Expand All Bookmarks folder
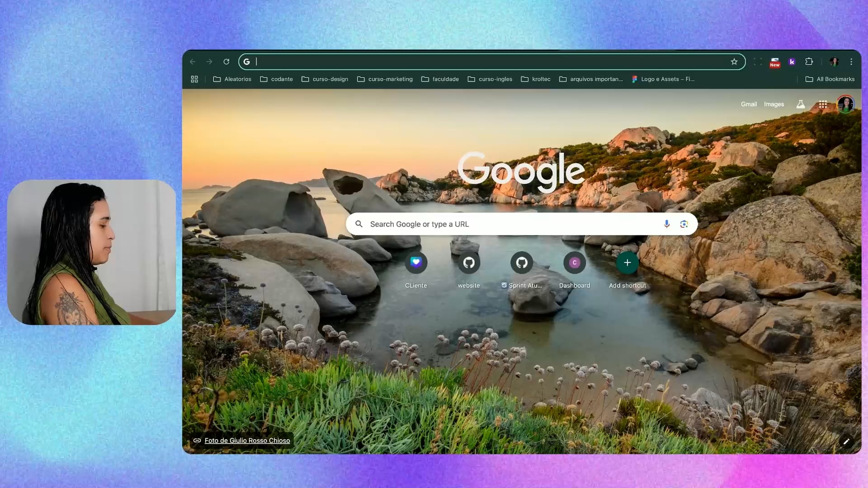 click(x=830, y=79)
